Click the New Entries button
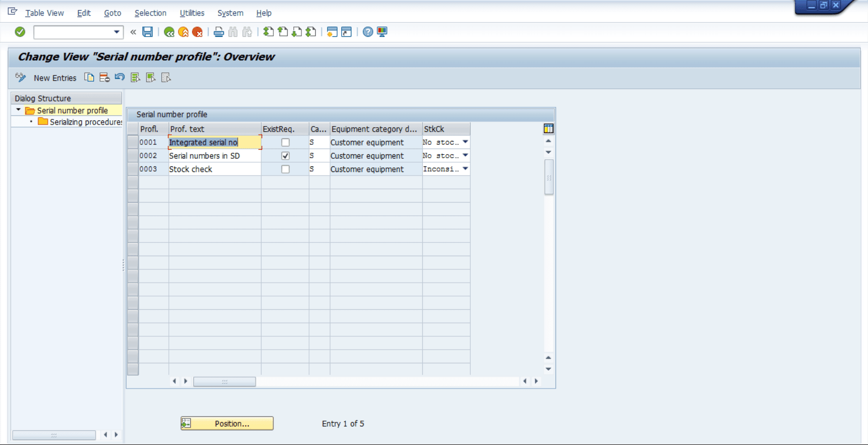868x445 pixels. click(55, 78)
